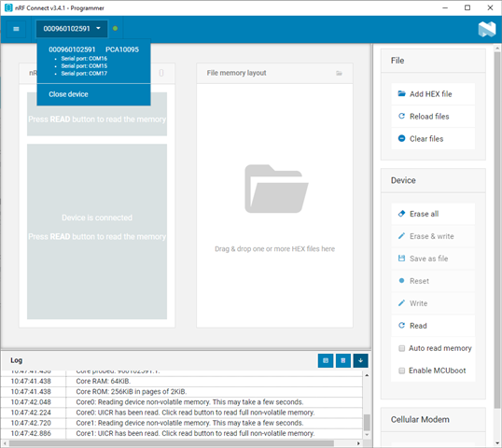Click log row 'Core RAM: 64KiB.'
502x448 pixels.
(182, 382)
